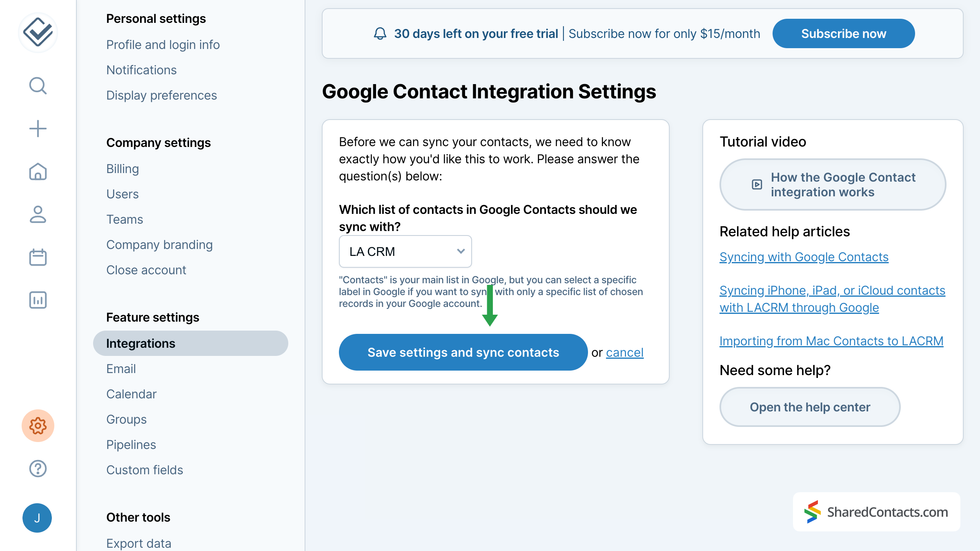Click Open the help center button
The width and height of the screenshot is (980, 551).
click(x=810, y=407)
